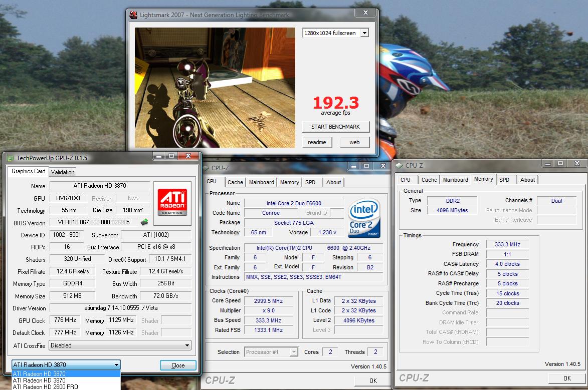
Task: Open About tab in middle CPU-Z window
Action: tap(333, 182)
